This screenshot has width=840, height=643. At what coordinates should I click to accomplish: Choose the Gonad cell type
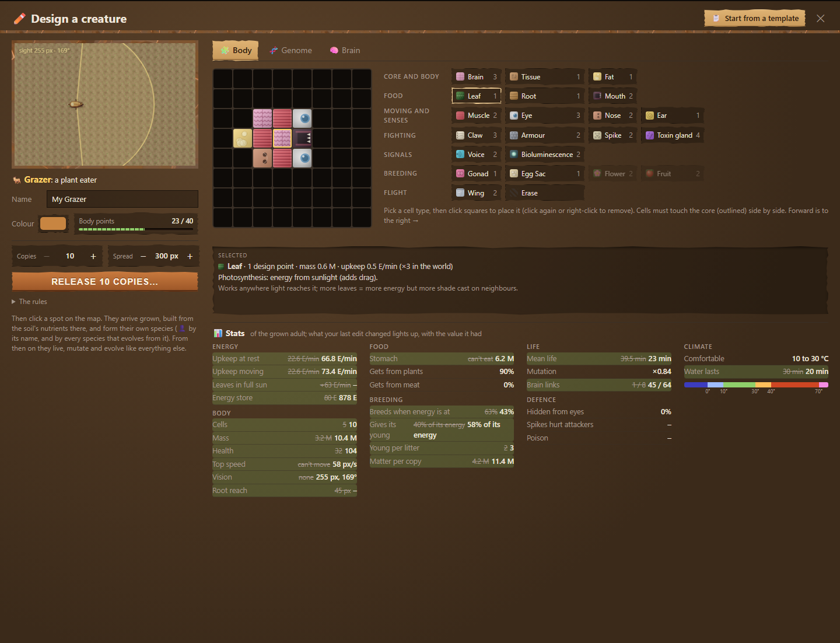476,174
